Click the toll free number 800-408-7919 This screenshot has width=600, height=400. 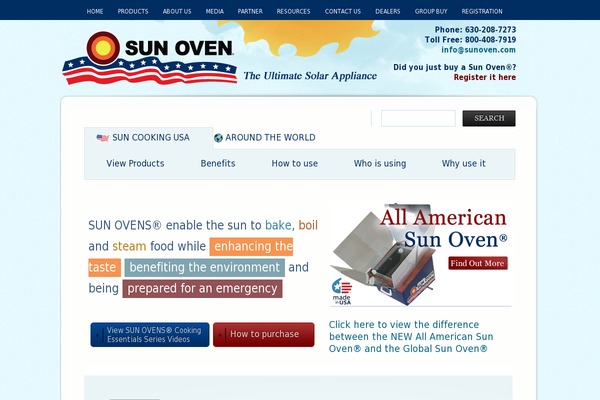pyautogui.click(x=491, y=39)
